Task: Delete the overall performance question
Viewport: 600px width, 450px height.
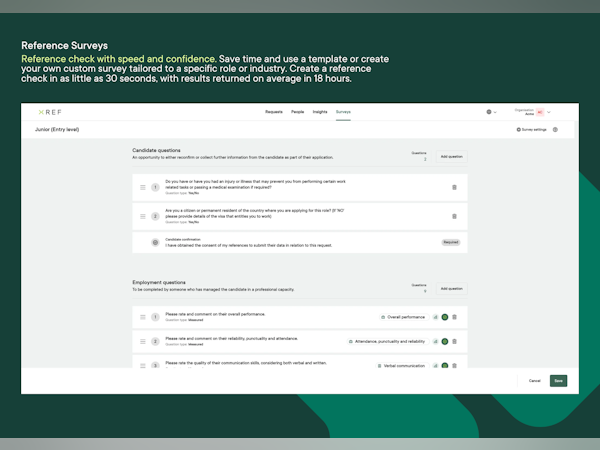Action: point(454,317)
